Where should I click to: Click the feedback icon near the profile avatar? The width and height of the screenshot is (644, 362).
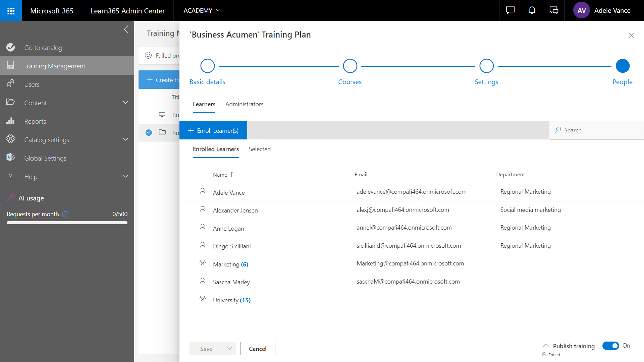click(554, 10)
